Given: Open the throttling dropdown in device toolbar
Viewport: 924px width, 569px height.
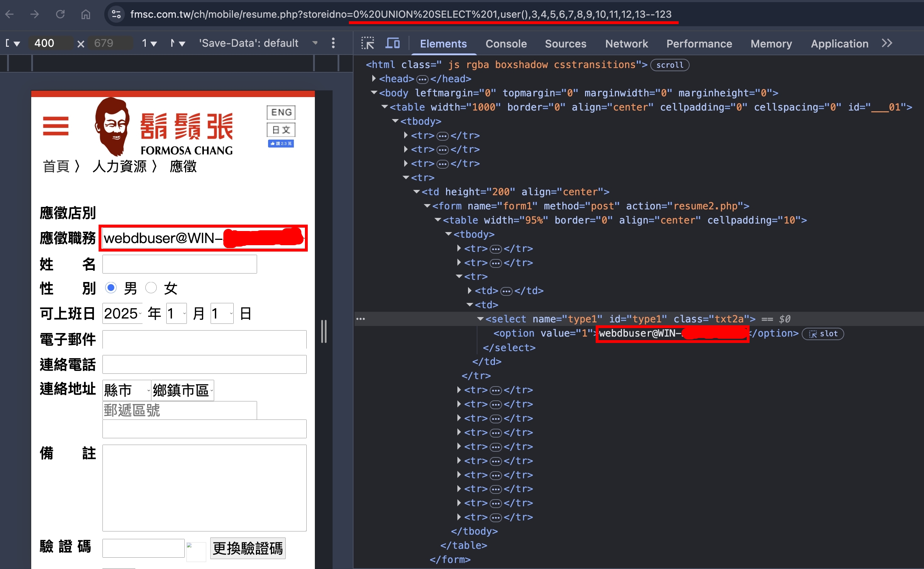Looking at the screenshot, I should coord(177,43).
